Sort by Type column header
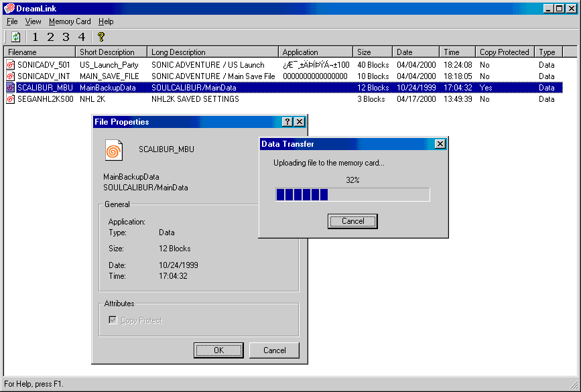The height and width of the screenshot is (392, 581). point(548,52)
